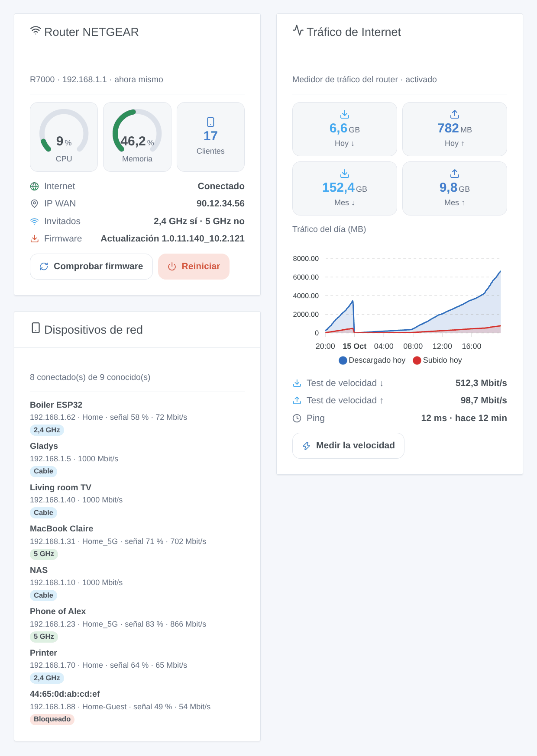Click the download icon above 152,4 GB
Image resolution: width=537 pixels, height=756 pixels.
coord(345,174)
